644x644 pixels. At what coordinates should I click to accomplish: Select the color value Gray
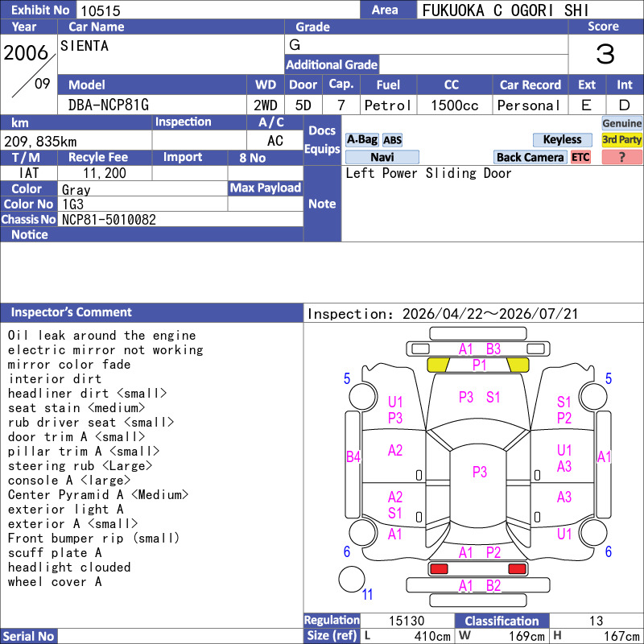(x=76, y=190)
